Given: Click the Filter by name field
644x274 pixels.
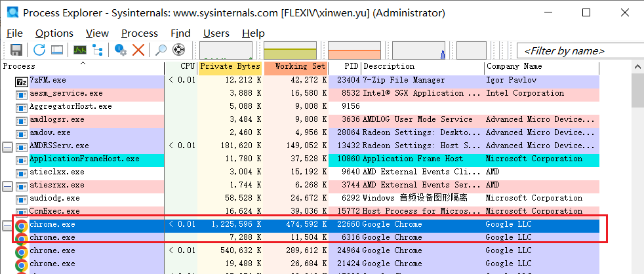Looking at the screenshot, I should point(578,50).
